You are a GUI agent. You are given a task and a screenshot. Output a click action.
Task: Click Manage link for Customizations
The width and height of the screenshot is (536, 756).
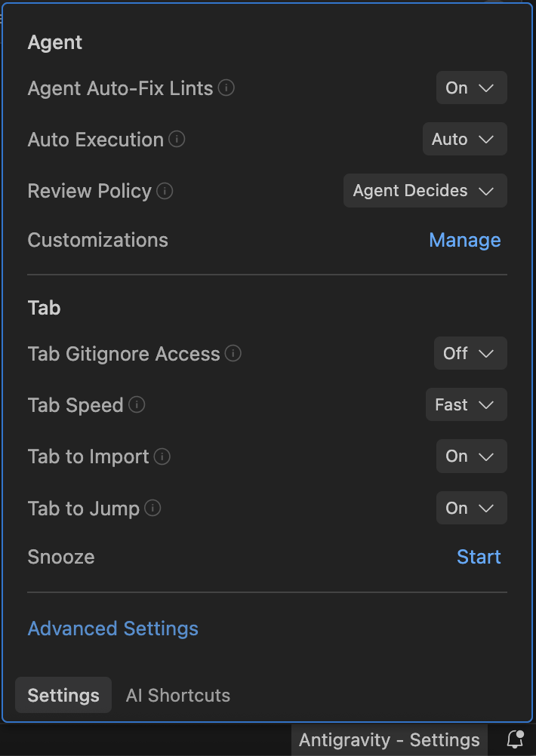click(464, 240)
